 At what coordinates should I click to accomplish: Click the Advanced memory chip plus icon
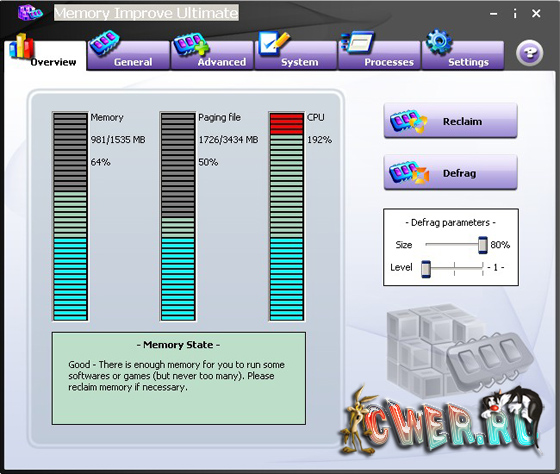pyautogui.click(x=190, y=44)
